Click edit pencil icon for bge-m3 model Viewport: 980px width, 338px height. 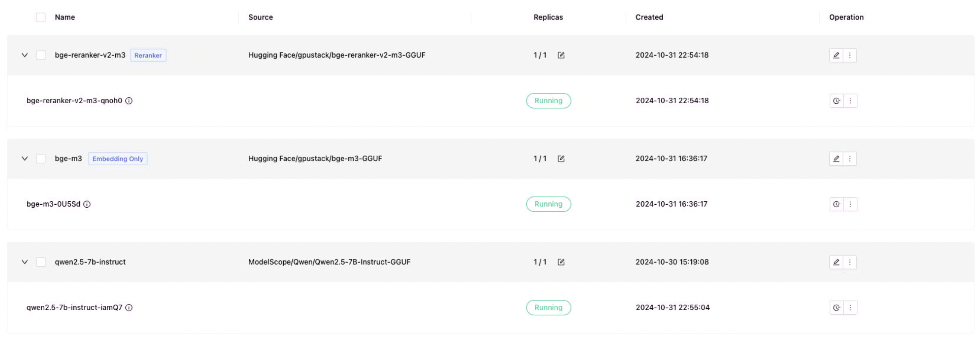pyautogui.click(x=836, y=158)
